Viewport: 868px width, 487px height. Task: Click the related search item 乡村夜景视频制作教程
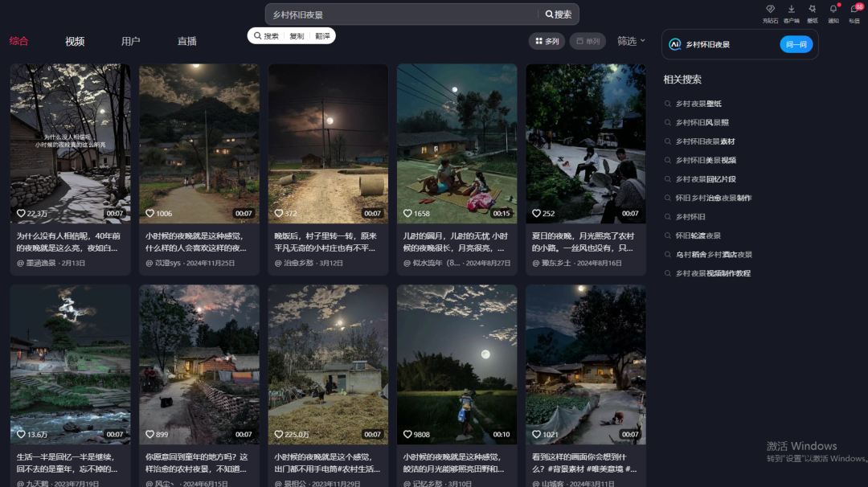(x=713, y=272)
